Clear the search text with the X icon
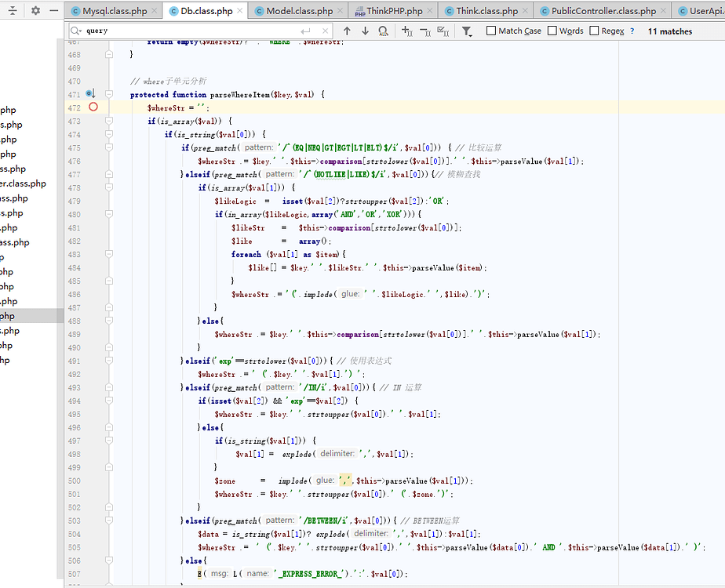The image size is (725, 588). [326, 31]
